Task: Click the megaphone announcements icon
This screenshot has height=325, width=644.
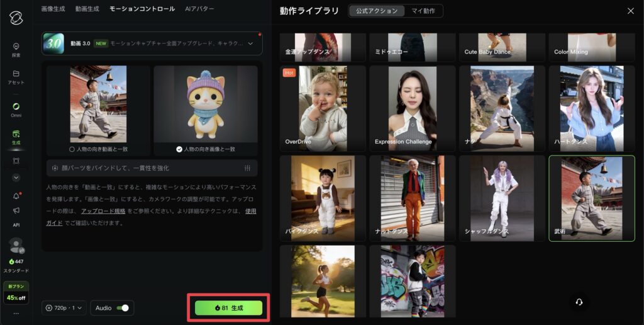Action: [x=16, y=210]
